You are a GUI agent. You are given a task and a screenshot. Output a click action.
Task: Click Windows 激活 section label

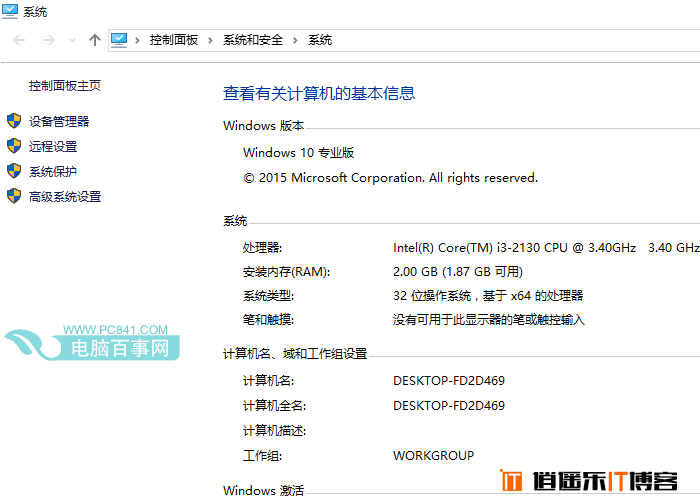pyautogui.click(x=263, y=490)
